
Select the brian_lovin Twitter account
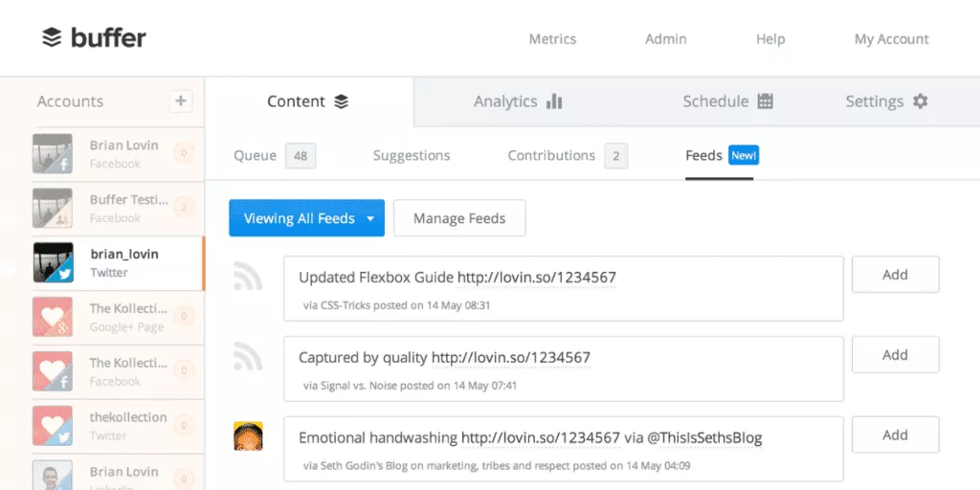click(118, 263)
